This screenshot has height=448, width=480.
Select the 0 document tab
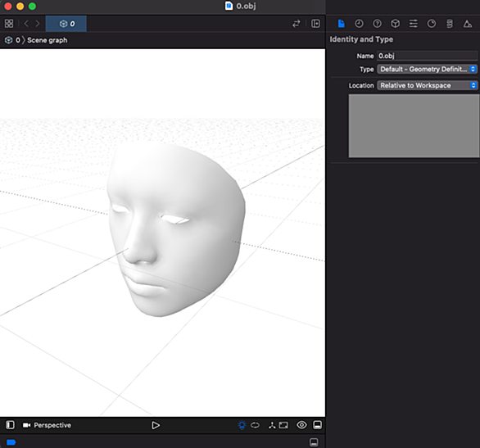(66, 24)
